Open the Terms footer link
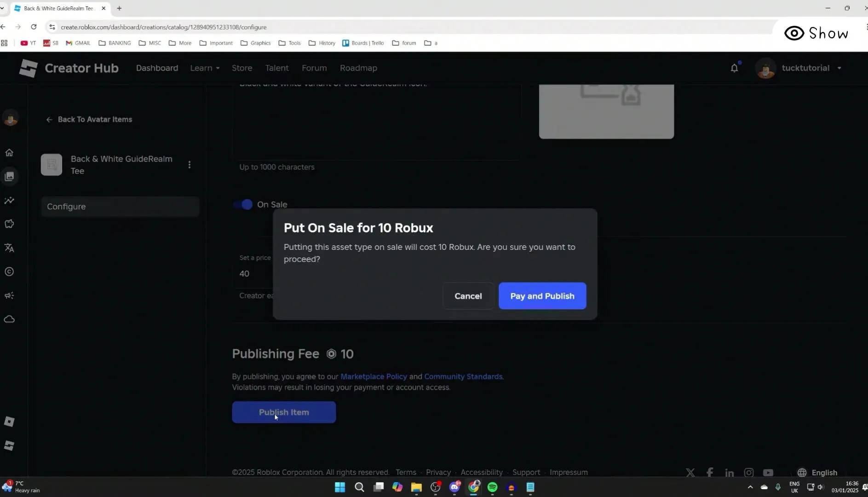 406,473
